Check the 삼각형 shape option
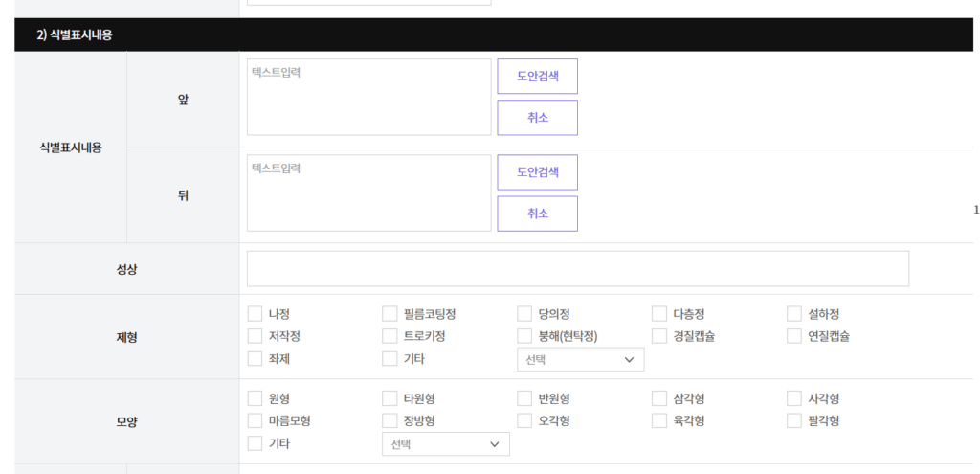980x474 pixels. click(x=659, y=398)
